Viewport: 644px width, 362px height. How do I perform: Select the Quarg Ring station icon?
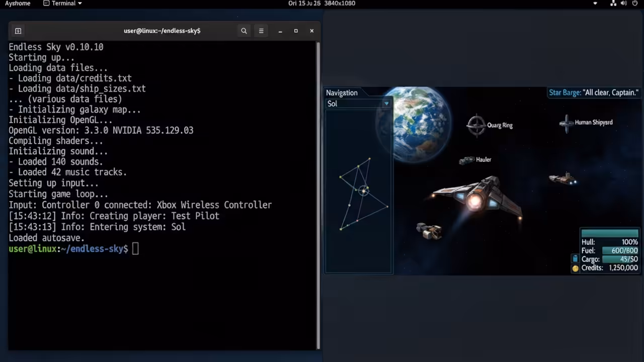pos(476,126)
